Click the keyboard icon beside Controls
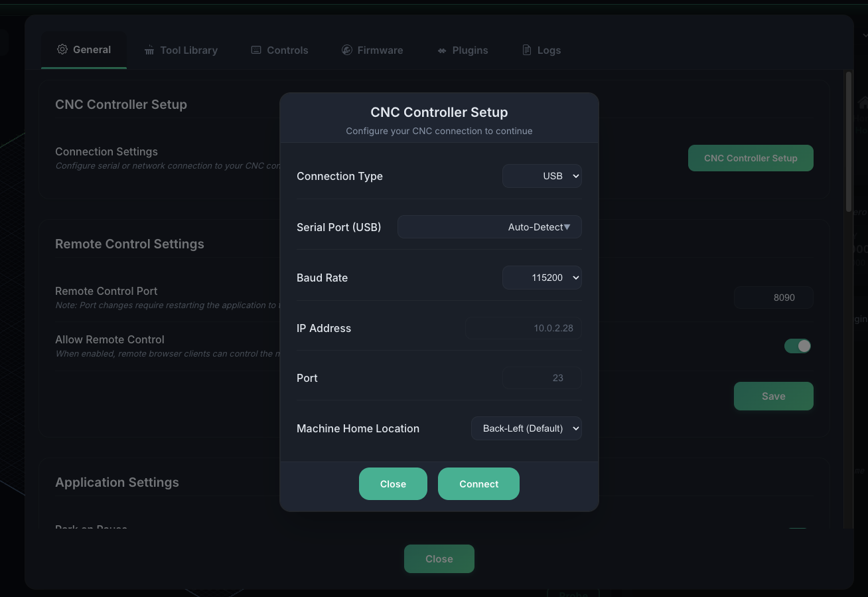This screenshot has height=597, width=868. click(x=256, y=50)
